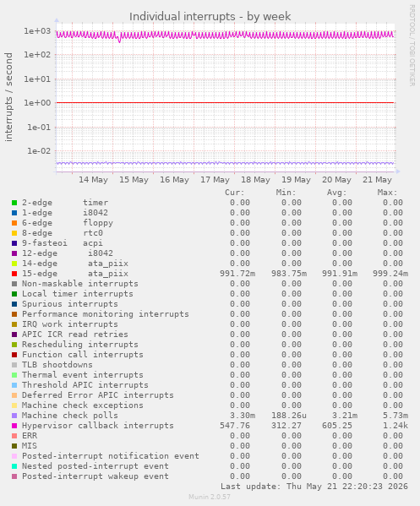
Task: Click the Rescheduling interrupts legend label
Action: tap(80, 345)
